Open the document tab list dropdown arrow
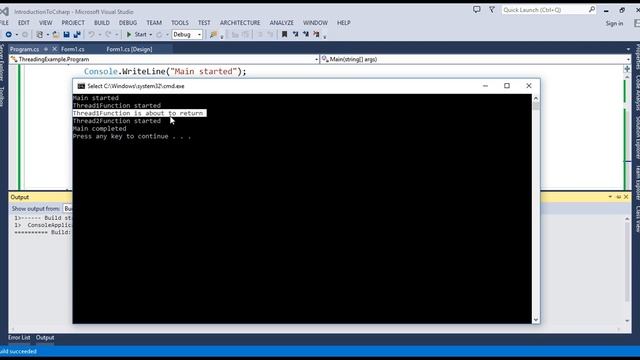 coord(628,49)
